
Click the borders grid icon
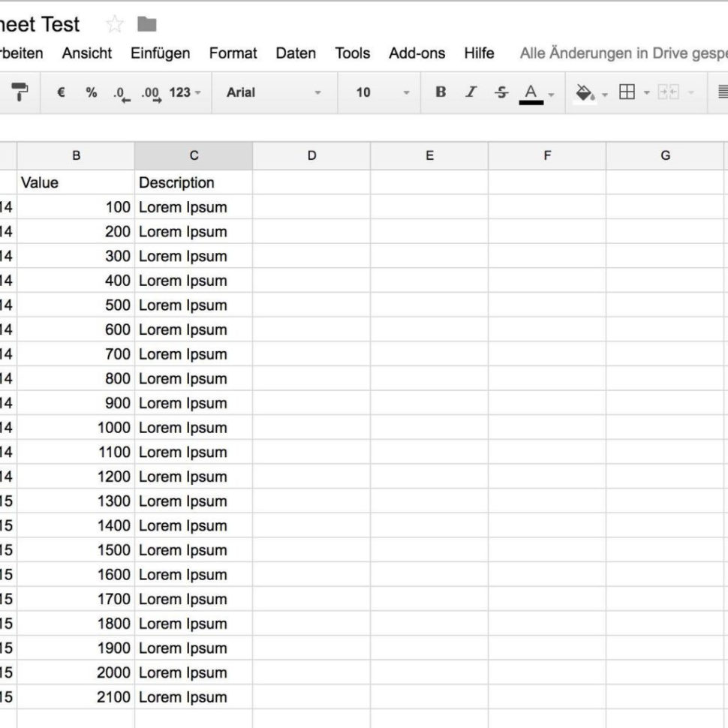(x=627, y=92)
